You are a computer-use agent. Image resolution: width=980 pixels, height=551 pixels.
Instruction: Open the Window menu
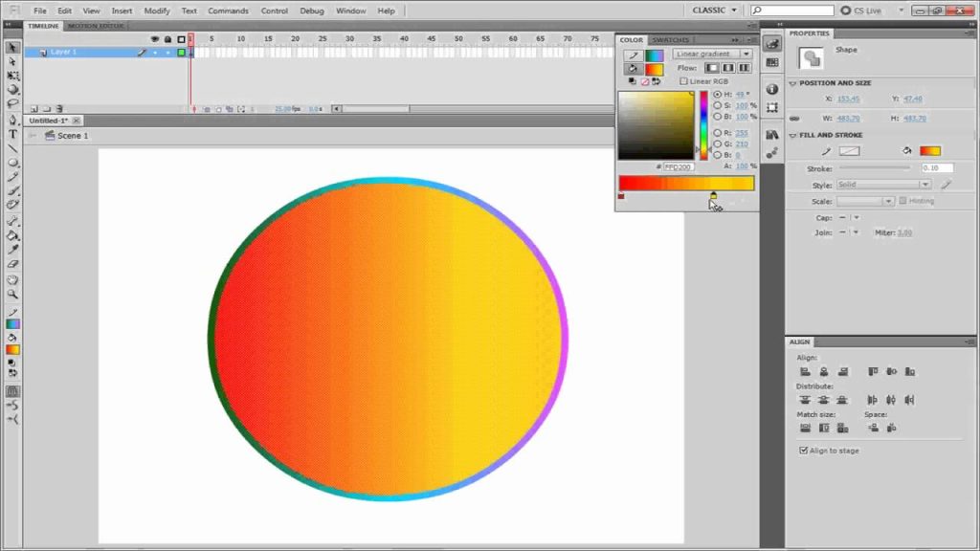pos(350,11)
